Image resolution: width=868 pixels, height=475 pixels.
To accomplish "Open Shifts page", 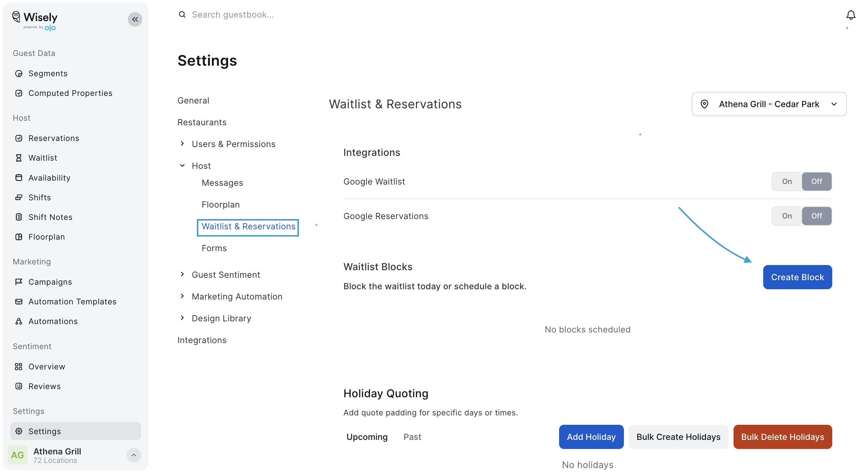I will click(x=40, y=197).
